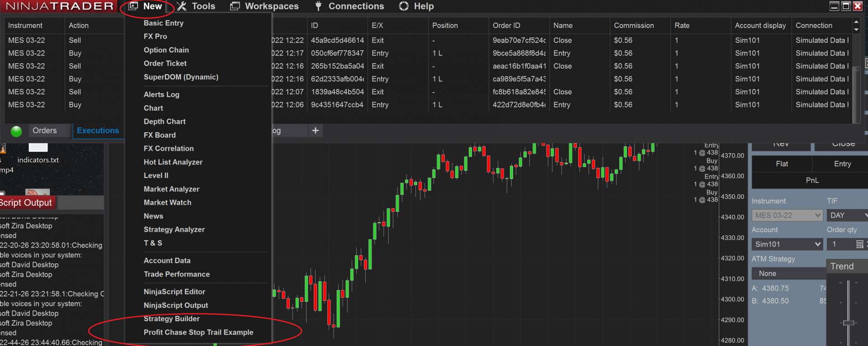Open the Depth Chart window

(x=165, y=122)
